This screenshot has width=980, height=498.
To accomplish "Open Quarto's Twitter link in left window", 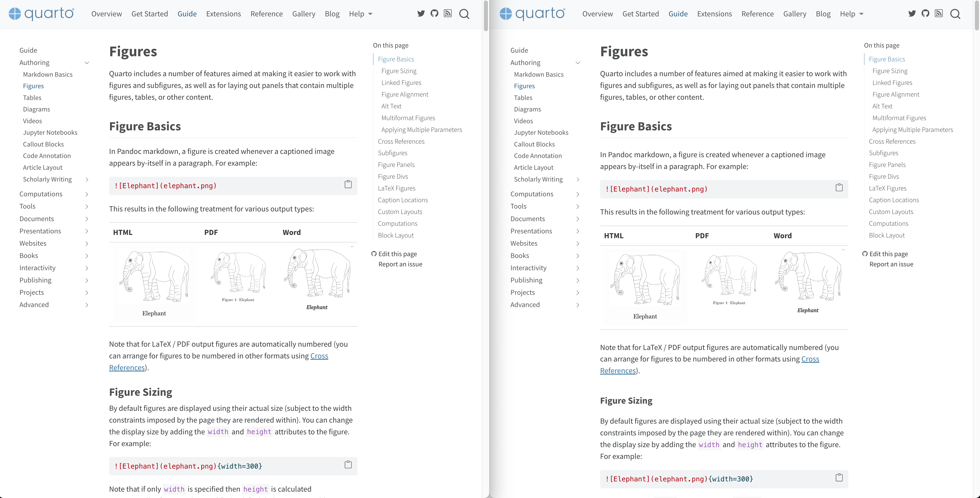I will point(421,14).
